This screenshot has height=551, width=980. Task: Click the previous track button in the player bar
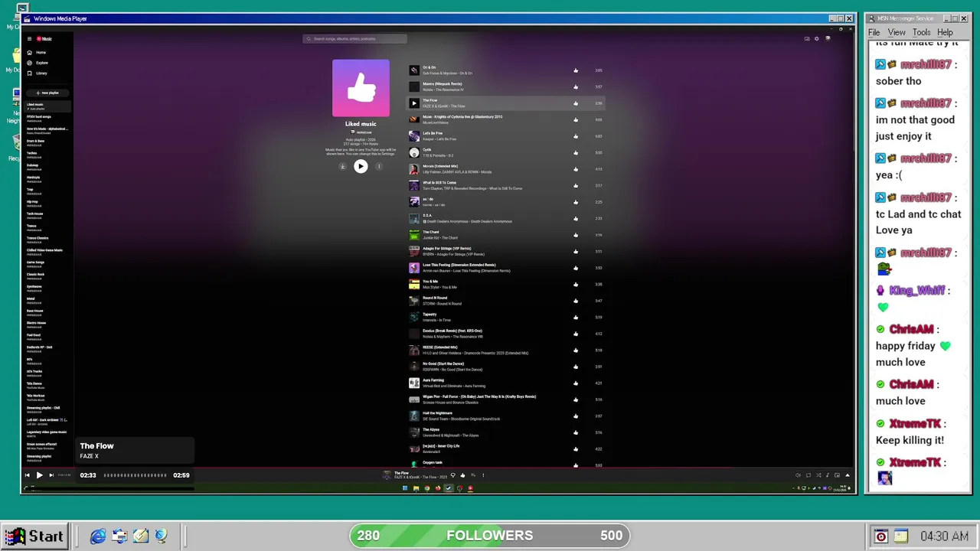coord(28,475)
